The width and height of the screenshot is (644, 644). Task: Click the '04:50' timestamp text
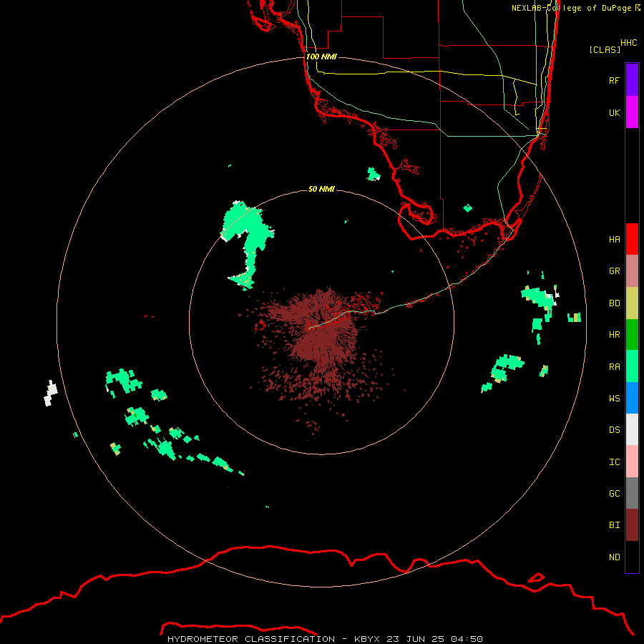point(467,639)
